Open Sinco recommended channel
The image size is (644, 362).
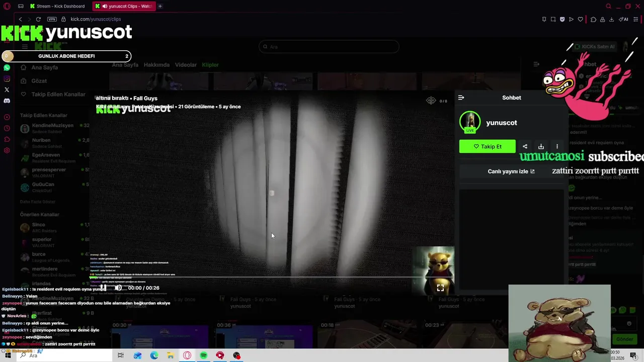point(54,227)
